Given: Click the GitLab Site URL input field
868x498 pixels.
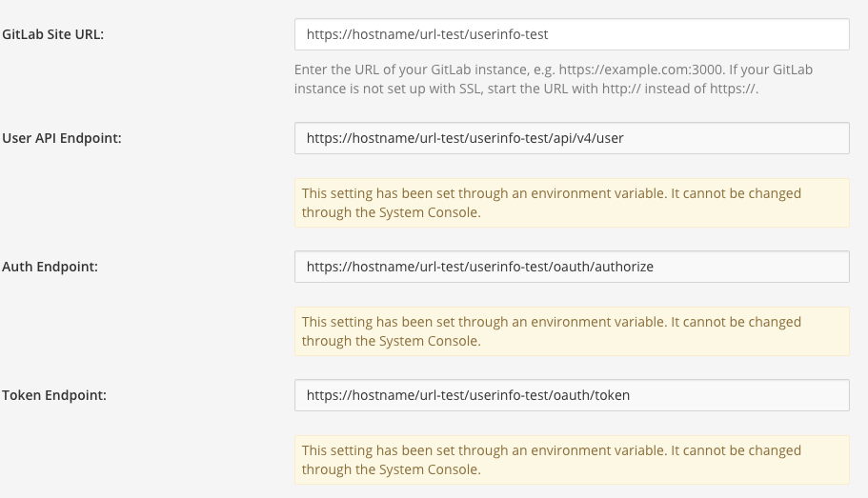Looking at the screenshot, I should [x=572, y=34].
